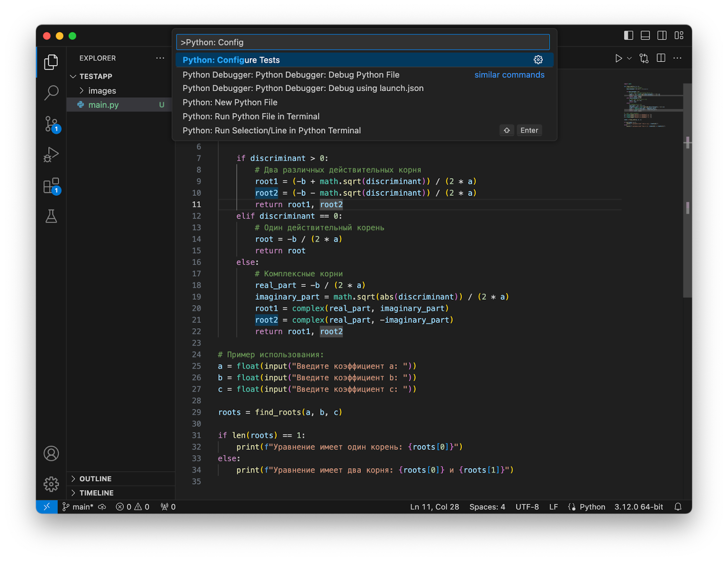The image size is (728, 561).
Task: Click the main* branch in status bar
Action: point(78,506)
